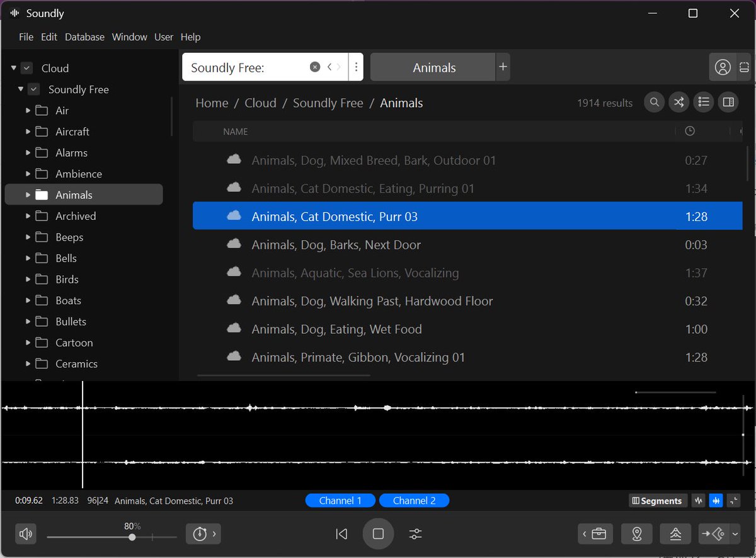
Task: Open the Database menu
Action: click(x=84, y=37)
